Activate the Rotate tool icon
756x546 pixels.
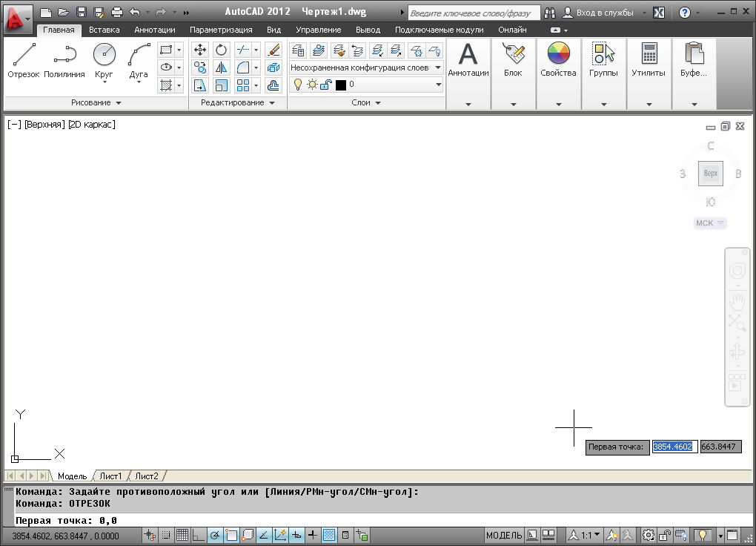(x=222, y=50)
